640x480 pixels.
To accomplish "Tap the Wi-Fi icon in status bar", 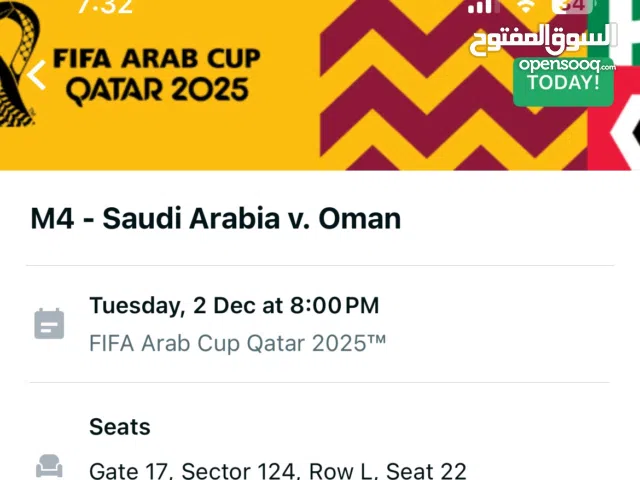I will (x=526, y=6).
